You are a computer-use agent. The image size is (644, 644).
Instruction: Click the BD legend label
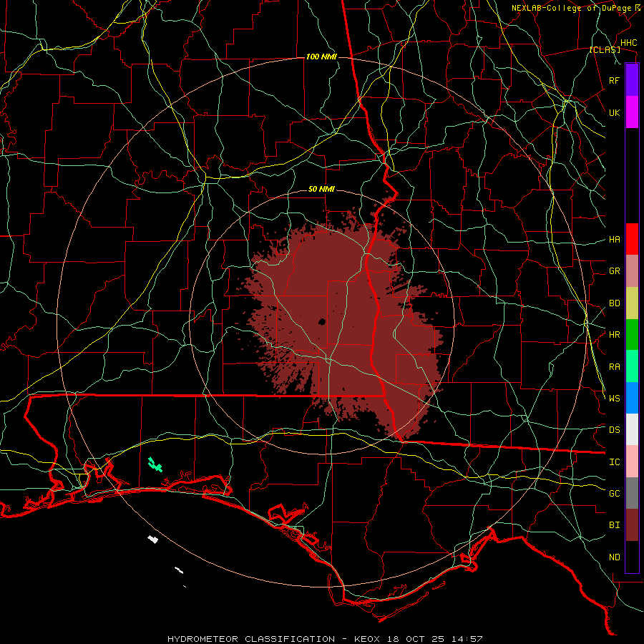[x=615, y=303]
